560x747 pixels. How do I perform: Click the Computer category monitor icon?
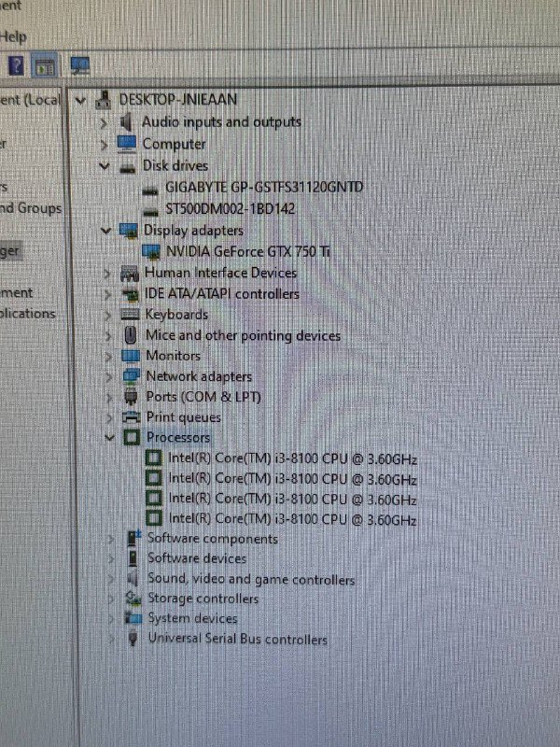127,144
